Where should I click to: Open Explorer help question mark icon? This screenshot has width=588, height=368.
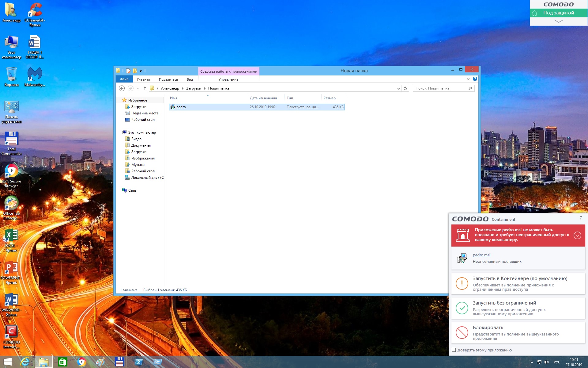click(x=475, y=79)
